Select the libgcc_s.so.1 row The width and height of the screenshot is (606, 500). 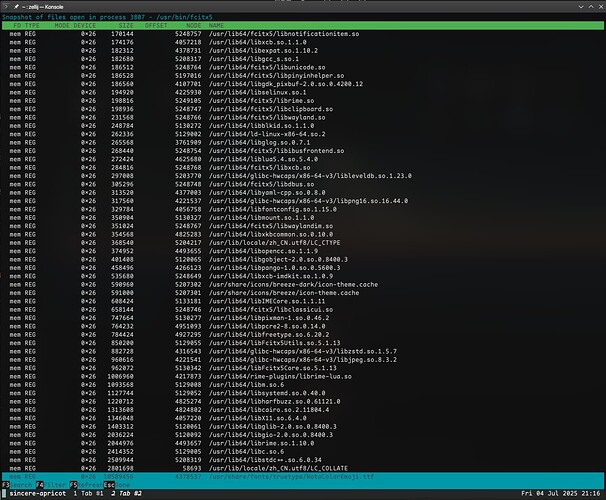pos(303,59)
